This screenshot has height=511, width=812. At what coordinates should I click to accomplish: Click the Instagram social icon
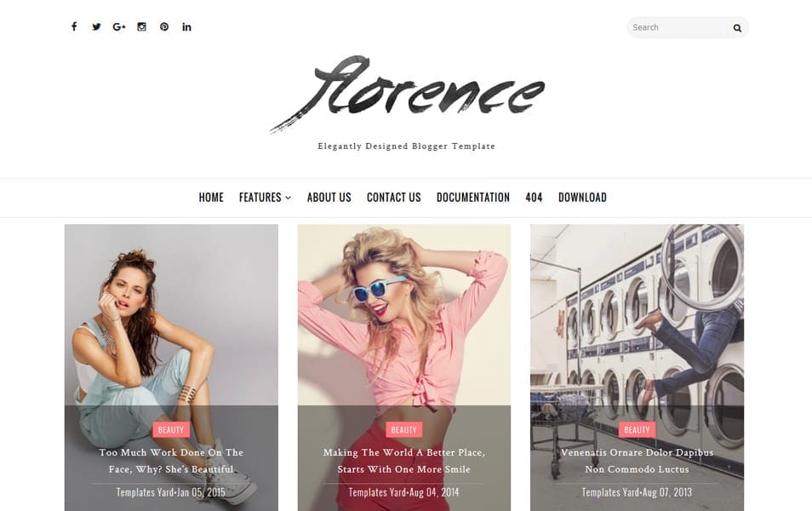(141, 26)
